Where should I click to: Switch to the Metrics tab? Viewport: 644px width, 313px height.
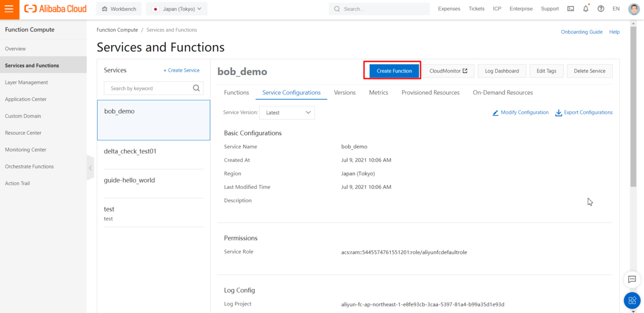point(378,92)
